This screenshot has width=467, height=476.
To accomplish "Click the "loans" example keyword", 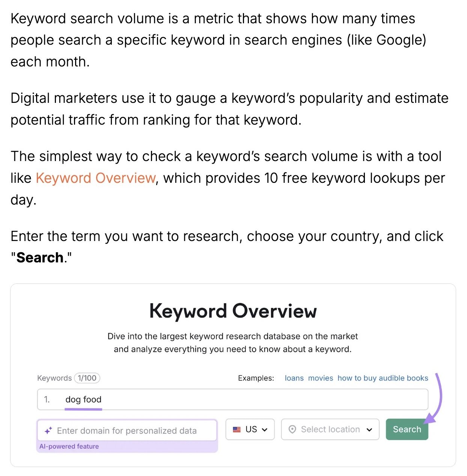I will (x=294, y=378).
